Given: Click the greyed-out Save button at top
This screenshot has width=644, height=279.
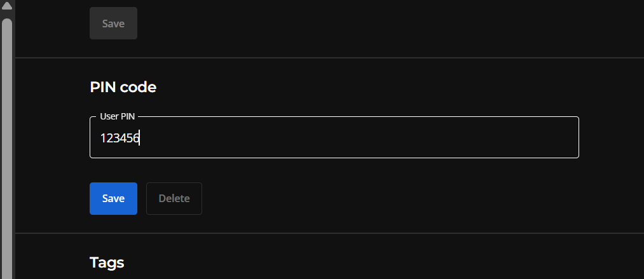Looking at the screenshot, I should tap(113, 24).
